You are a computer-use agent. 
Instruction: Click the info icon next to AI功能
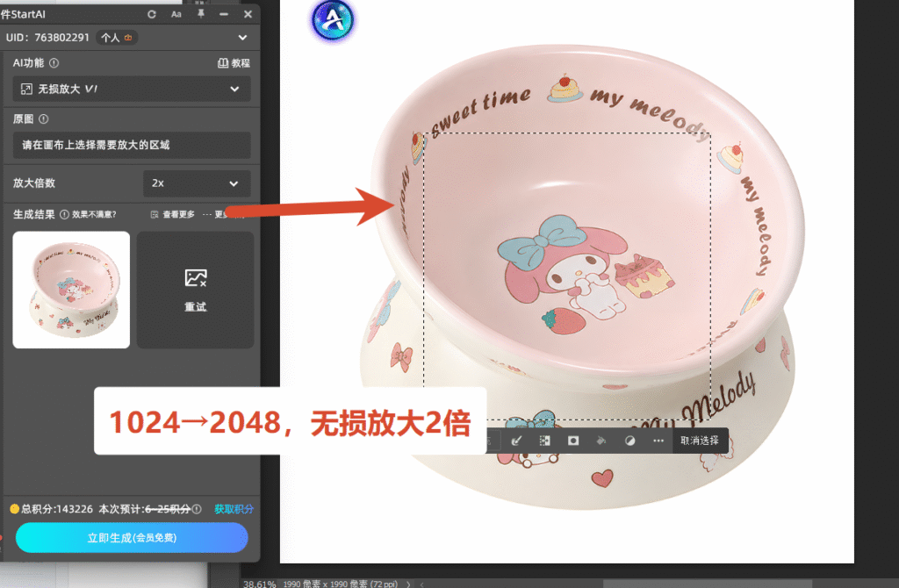pyautogui.click(x=54, y=63)
